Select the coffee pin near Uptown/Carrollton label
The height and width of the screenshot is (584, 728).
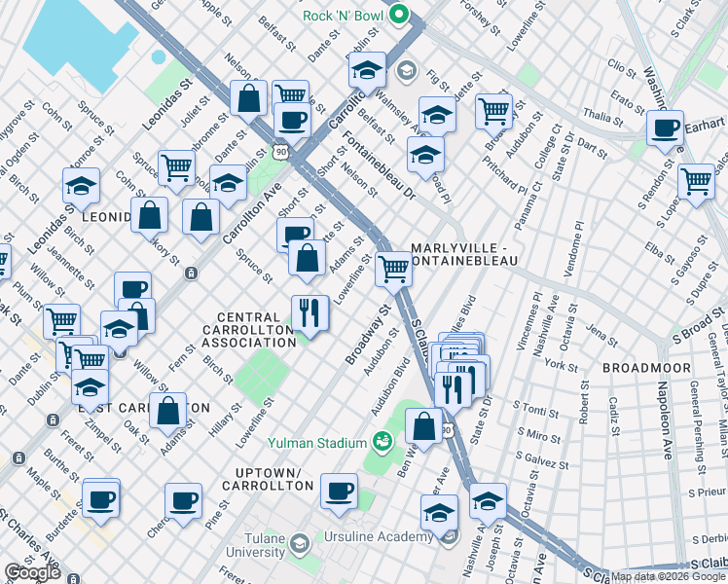[x=339, y=492]
